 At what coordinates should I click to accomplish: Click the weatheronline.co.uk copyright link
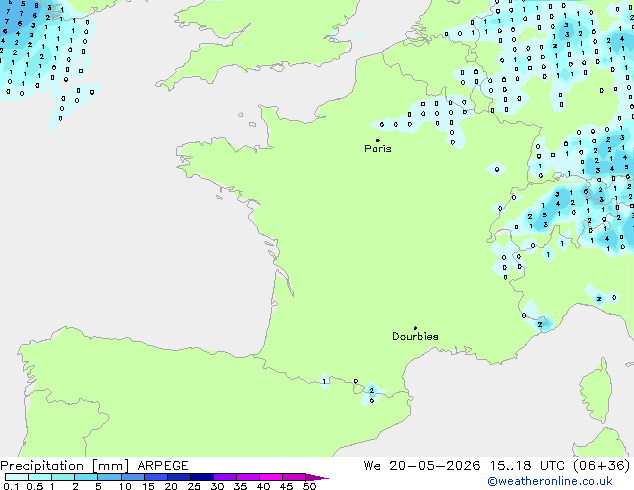tap(549, 481)
